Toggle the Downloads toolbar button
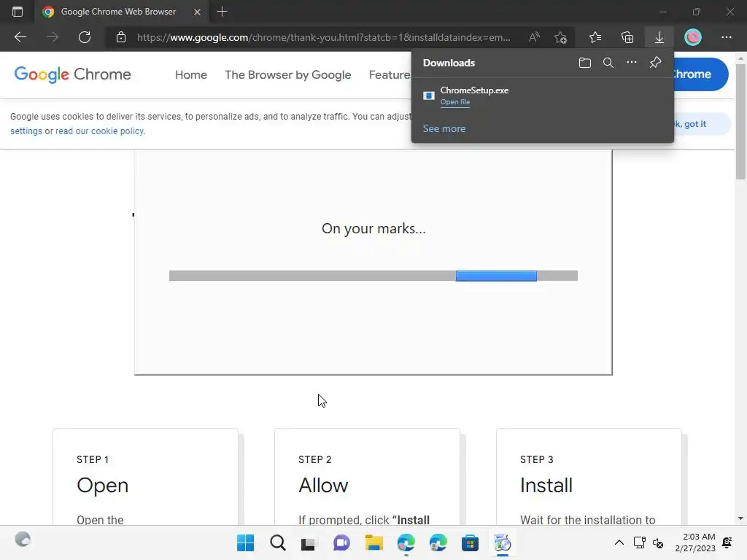Viewport: 747px width, 560px height. (x=659, y=37)
